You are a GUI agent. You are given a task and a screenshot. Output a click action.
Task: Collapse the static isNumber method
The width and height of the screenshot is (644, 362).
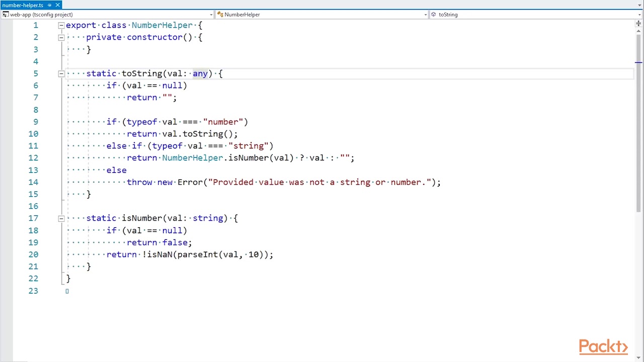(61, 218)
